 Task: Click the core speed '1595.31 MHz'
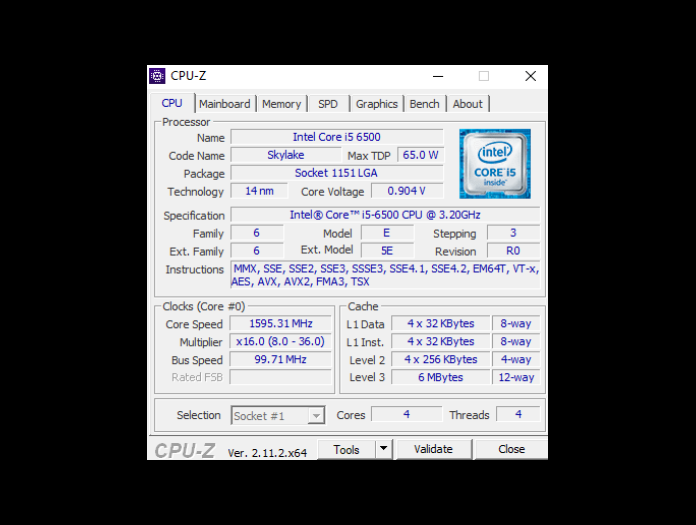click(281, 324)
